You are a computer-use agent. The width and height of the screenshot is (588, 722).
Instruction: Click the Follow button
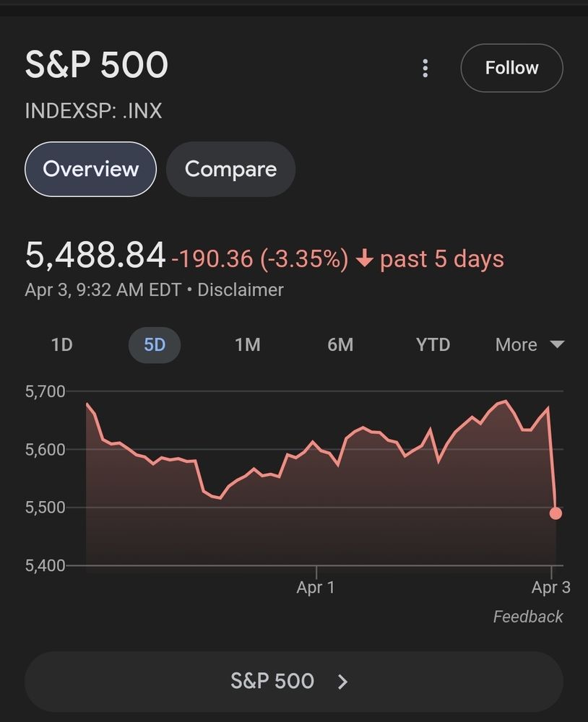pos(511,68)
